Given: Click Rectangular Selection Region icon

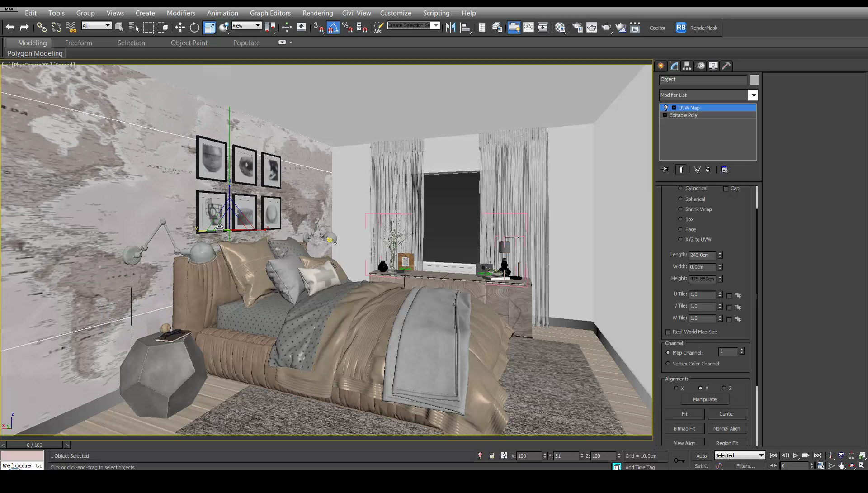Looking at the screenshot, I should coord(148,28).
